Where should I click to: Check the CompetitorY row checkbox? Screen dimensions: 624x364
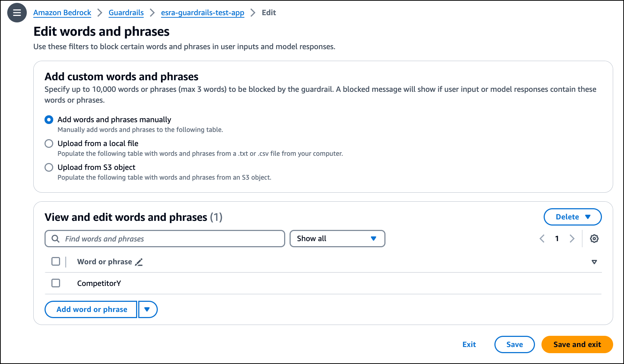click(x=56, y=283)
